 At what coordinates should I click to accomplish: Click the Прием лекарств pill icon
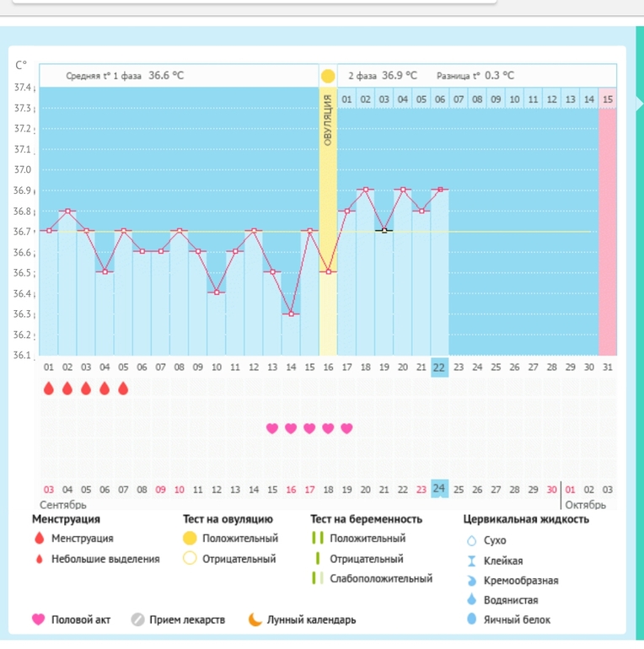[137, 619]
